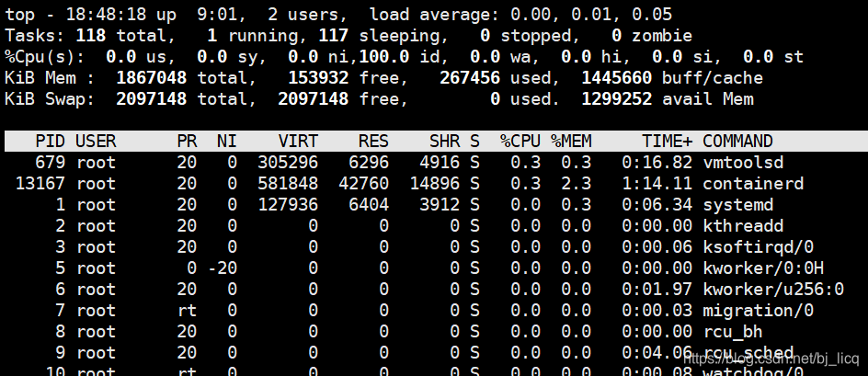The image size is (868, 376).
Task: Click the VIRT column header
Action: tap(298, 142)
